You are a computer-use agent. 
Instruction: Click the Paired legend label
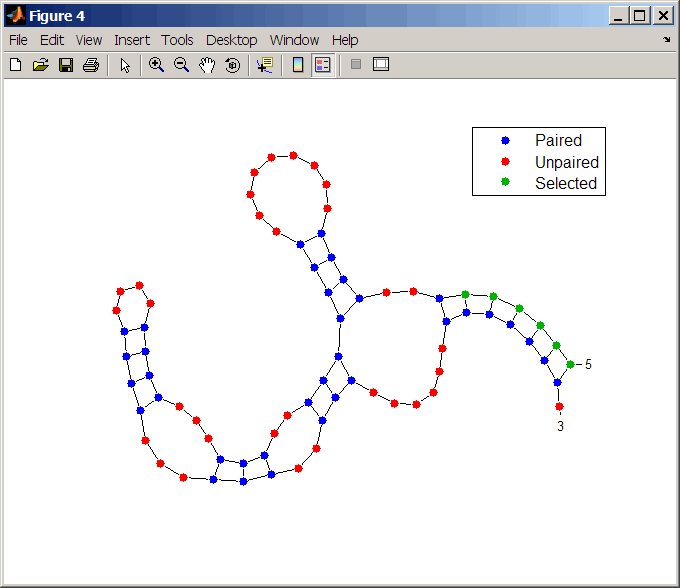[x=558, y=140]
